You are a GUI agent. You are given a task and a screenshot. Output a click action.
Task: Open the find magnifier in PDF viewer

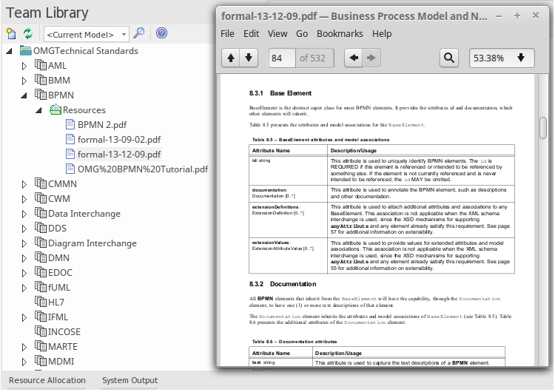tap(448, 58)
